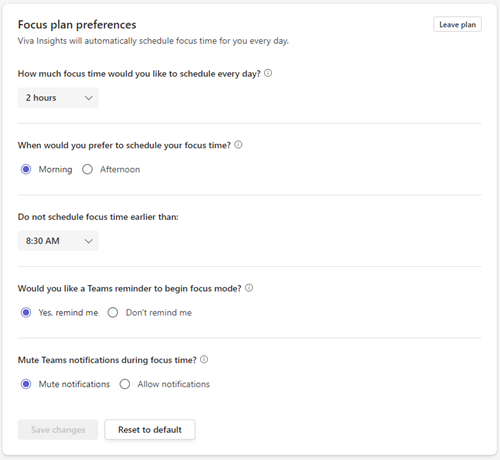Screen dimensions: 500x460
Task: Click info icon beside daily focus time question
Action: (268, 73)
